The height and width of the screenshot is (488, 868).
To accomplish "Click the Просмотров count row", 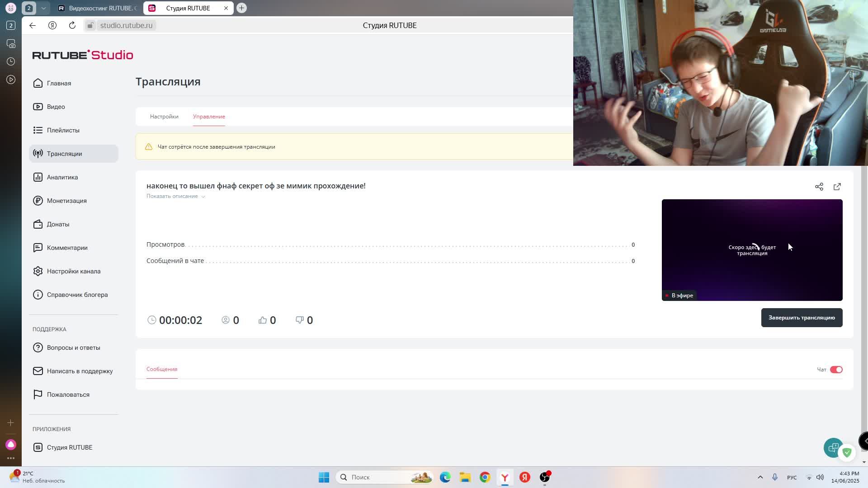I will tap(391, 244).
